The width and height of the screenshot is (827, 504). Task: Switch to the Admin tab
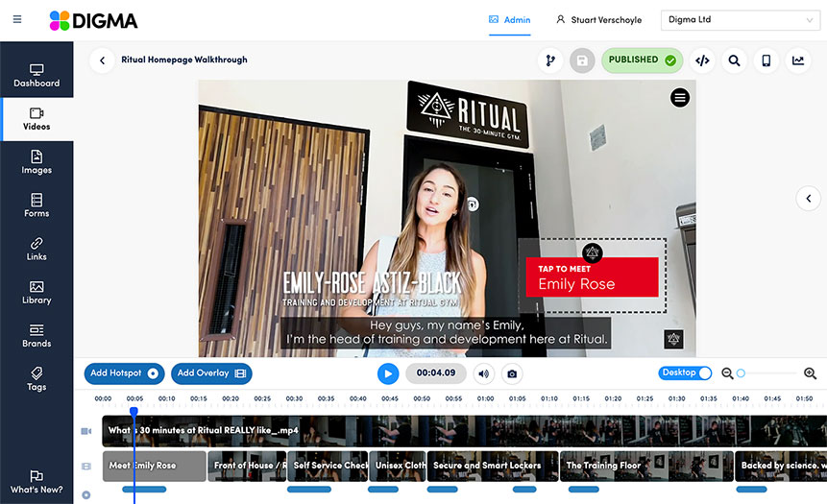click(509, 20)
